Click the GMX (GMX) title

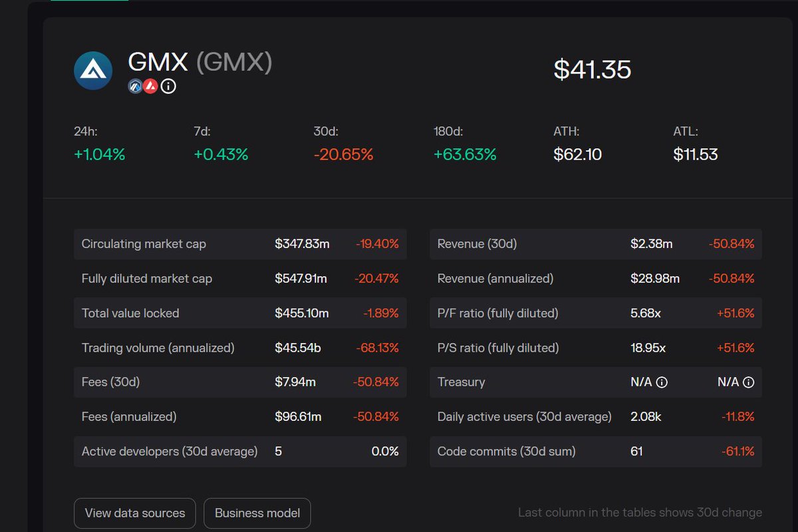[200, 62]
